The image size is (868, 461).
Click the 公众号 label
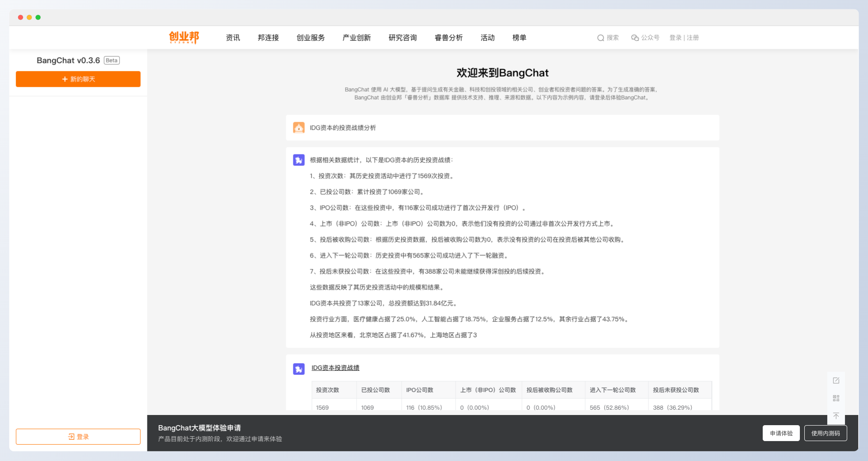[x=650, y=38]
